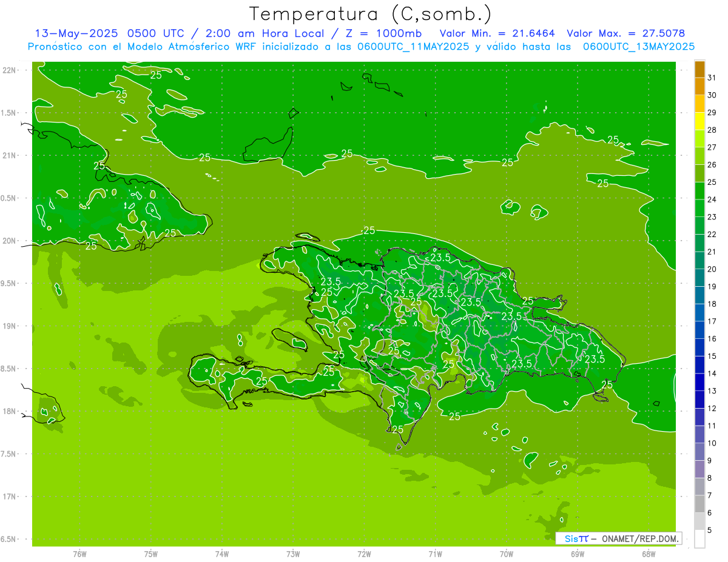Viewport: 728px width, 562px height.
Task: Pick the teal swatch between 19 and 20
Action: [x=699, y=278]
